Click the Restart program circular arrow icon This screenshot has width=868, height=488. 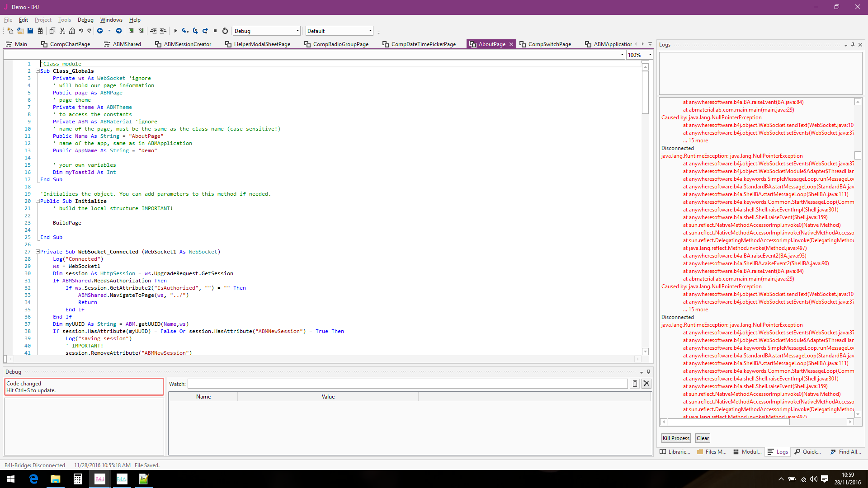pos(225,31)
